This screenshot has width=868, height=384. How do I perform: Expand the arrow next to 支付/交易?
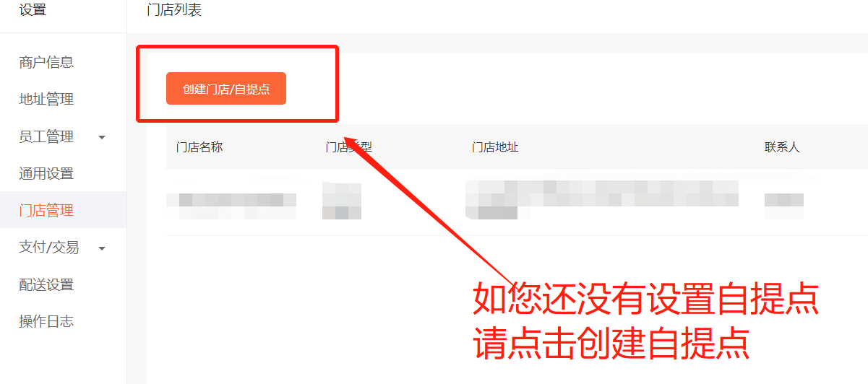click(x=102, y=248)
